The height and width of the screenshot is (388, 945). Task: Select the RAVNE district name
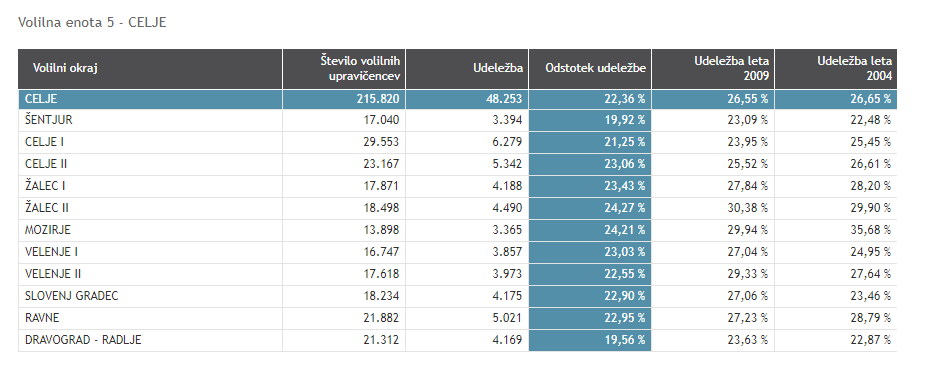click(42, 318)
